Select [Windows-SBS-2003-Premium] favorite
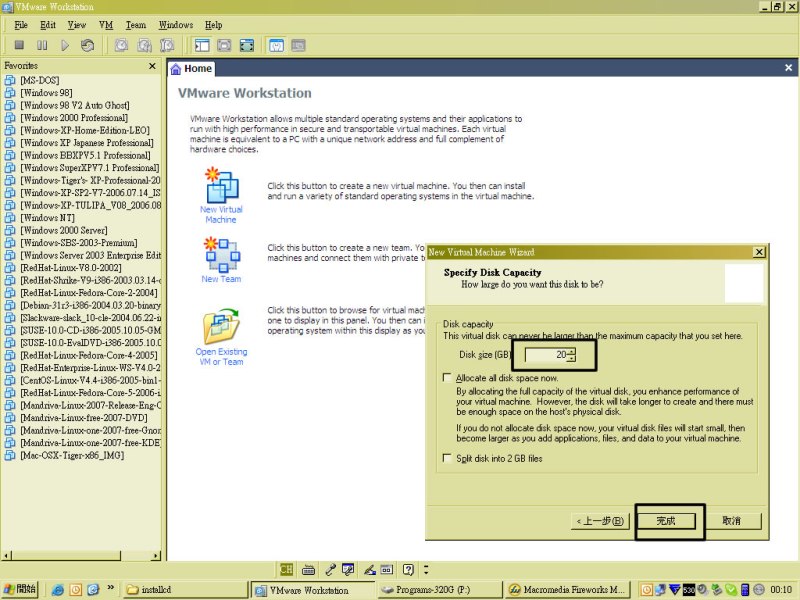 pos(79,243)
